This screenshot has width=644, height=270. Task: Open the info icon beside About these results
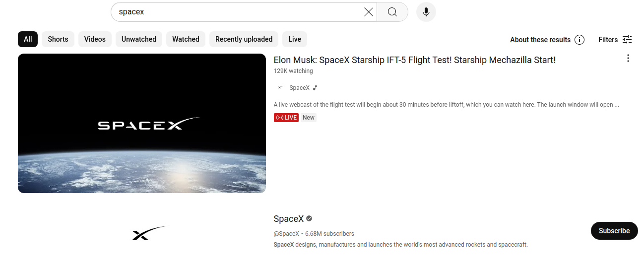tap(580, 40)
